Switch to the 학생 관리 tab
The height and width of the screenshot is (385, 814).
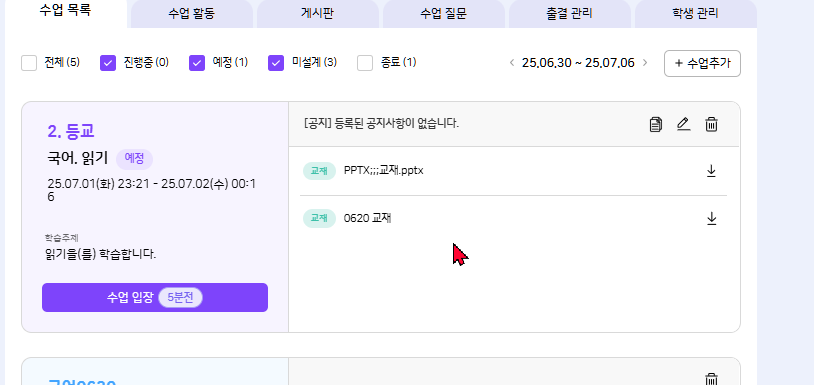[695, 14]
